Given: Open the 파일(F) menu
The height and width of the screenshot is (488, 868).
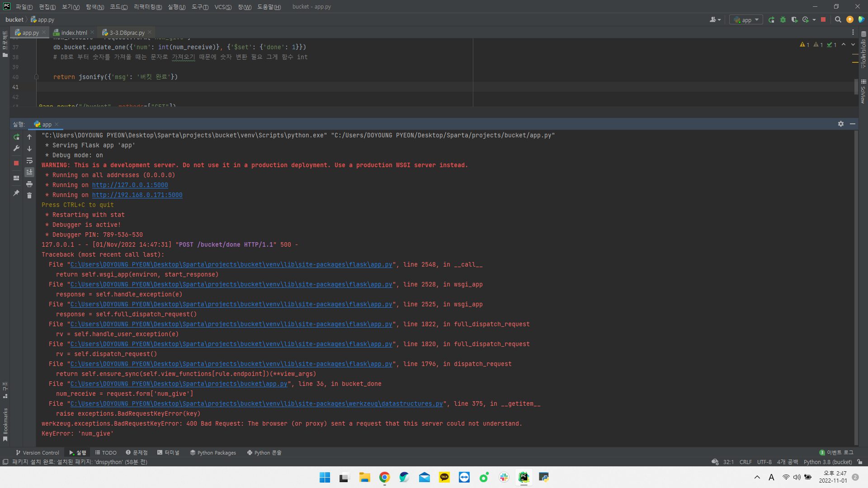Looking at the screenshot, I should click(24, 7).
